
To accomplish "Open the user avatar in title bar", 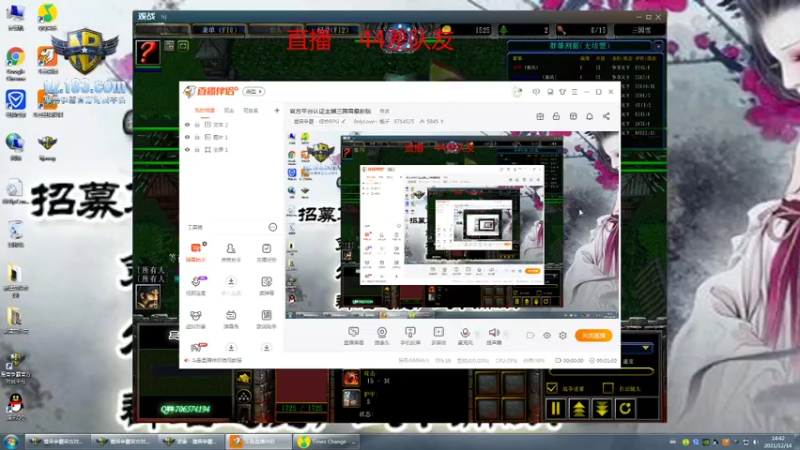I will pos(517,92).
